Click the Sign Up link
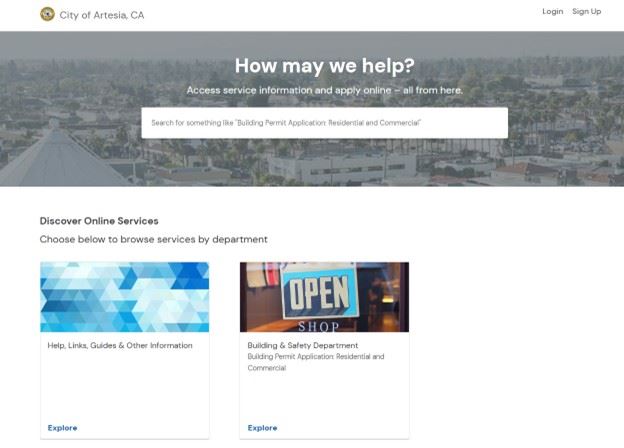 [x=587, y=12]
